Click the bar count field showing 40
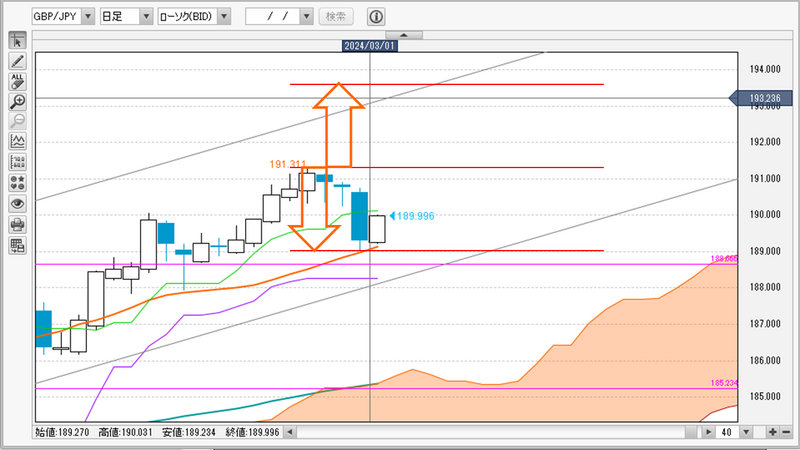 (727, 432)
